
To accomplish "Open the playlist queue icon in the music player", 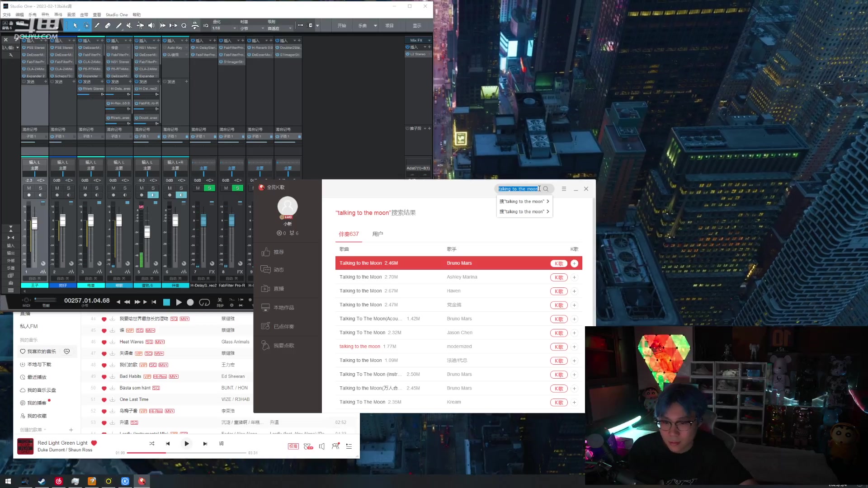I will tap(349, 446).
